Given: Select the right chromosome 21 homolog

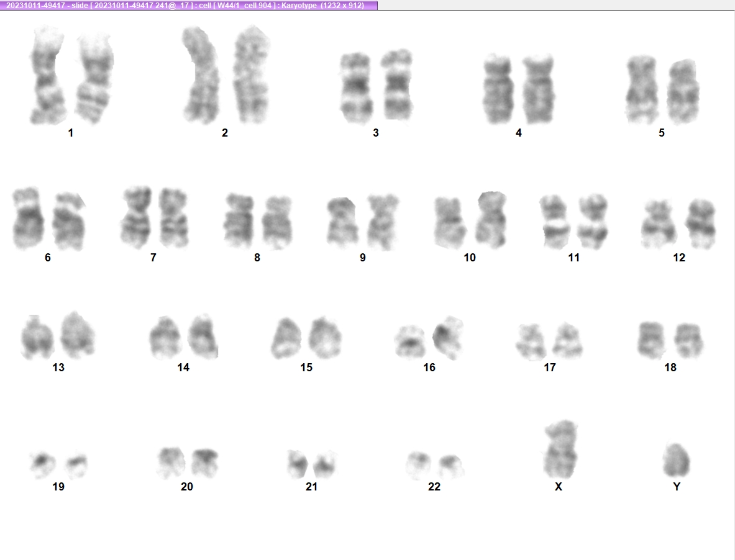Looking at the screenshot, I should click(x=325, y=465).
